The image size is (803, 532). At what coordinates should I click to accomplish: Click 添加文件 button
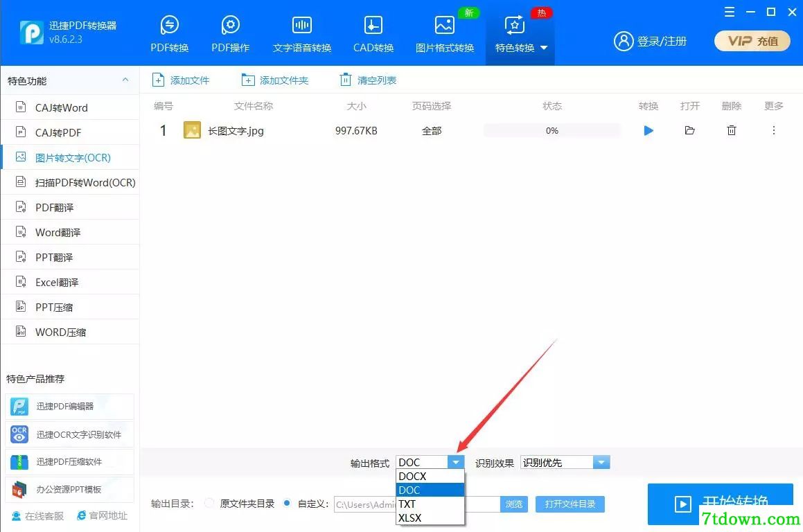point(181,80)
